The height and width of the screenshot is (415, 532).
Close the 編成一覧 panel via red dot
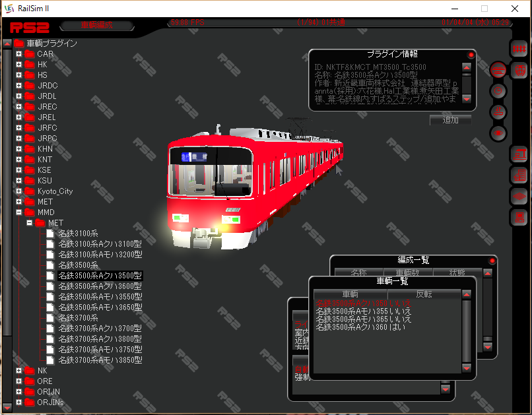[492, 261]
